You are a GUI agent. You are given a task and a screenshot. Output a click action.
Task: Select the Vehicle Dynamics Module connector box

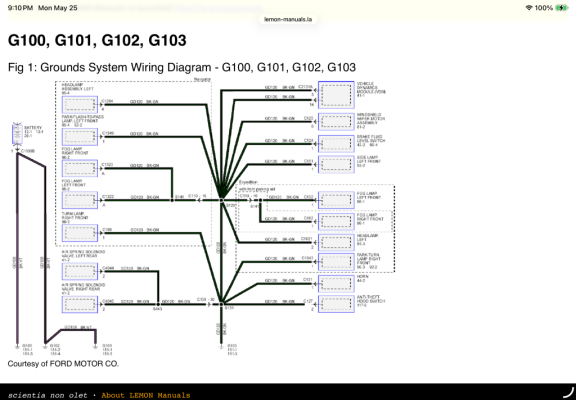[x=336, y=95]
